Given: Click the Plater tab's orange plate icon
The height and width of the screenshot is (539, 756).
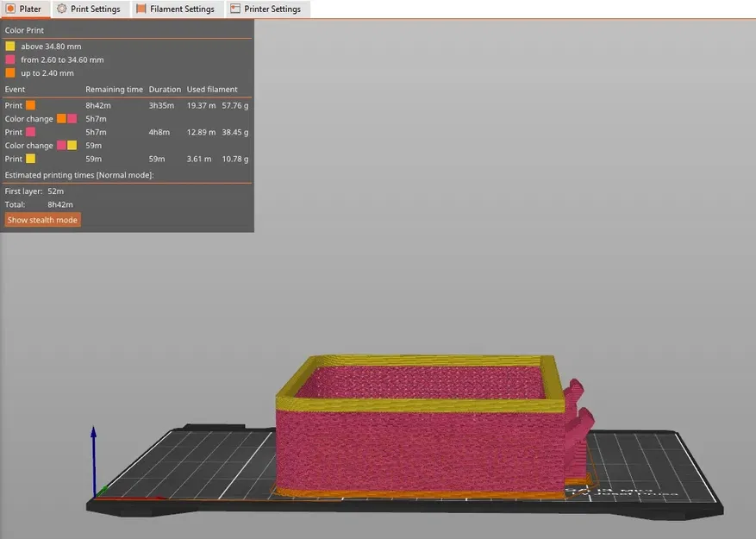Looking at the screenshot, I should tap(10, 9).
